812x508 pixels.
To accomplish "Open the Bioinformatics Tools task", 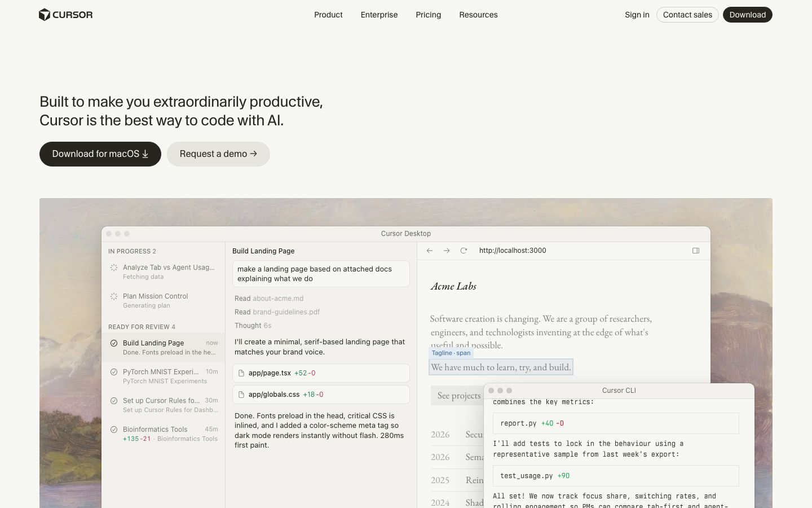I will tap(164, 434).
